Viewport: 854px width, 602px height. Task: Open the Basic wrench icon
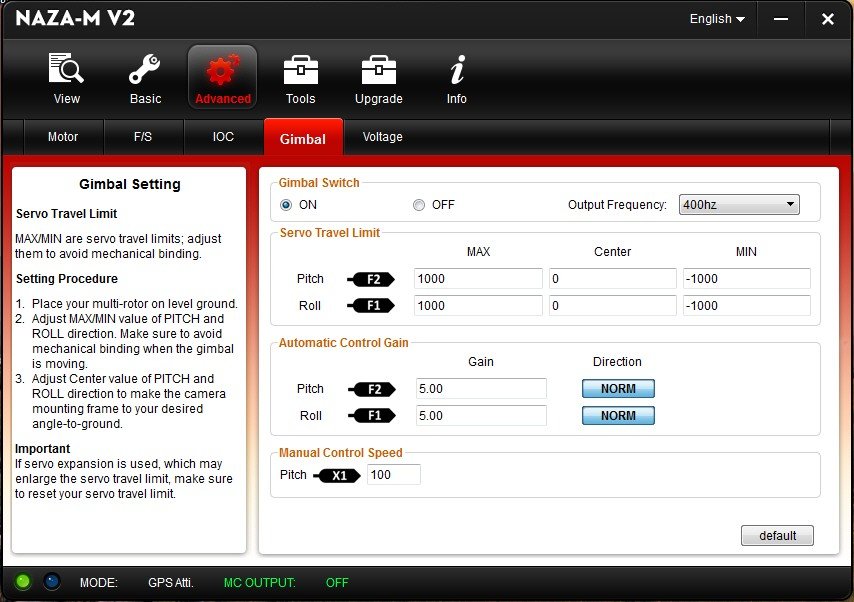coord(145,69)
